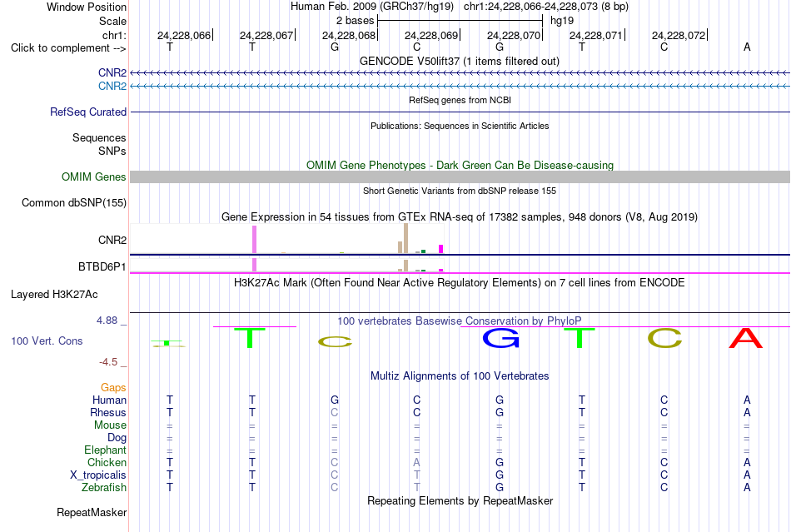Click the 24,228,069 position marker
The width and height of the screenshot is (791, 532).
click(x=431, y=35)
